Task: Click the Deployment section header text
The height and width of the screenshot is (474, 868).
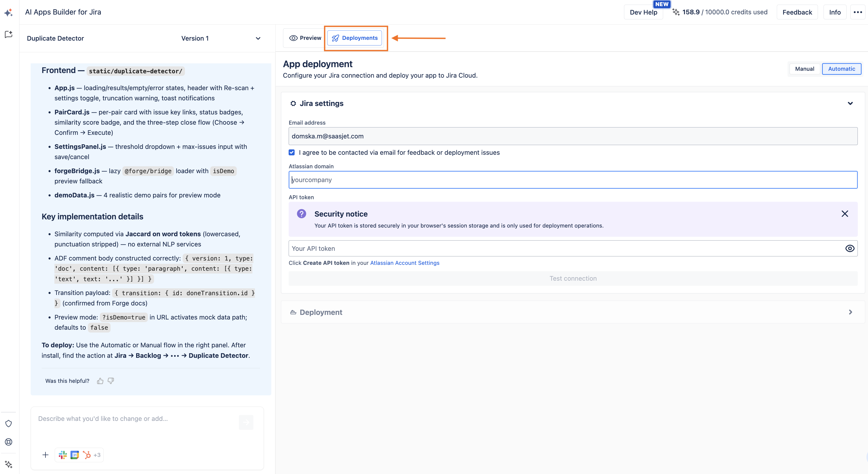Action: [321, 312]
